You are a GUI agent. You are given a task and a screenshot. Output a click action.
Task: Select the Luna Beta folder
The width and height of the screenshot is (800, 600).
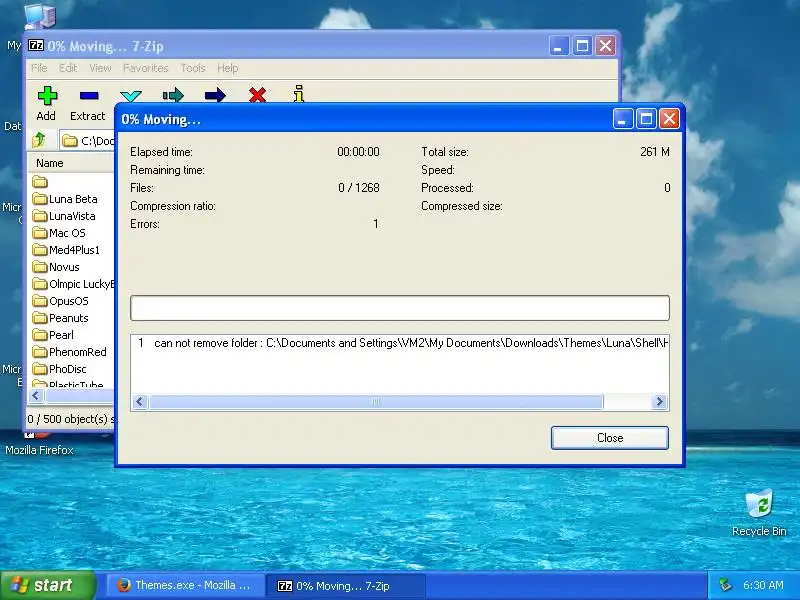coord(65,199)
